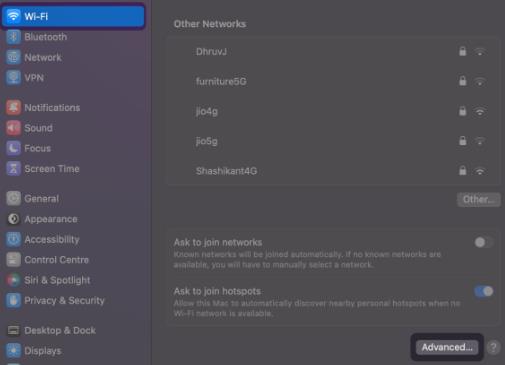Click the lock icon beside DhruvJ
This screenshot has height=365, width=505.
click(462, 51)
